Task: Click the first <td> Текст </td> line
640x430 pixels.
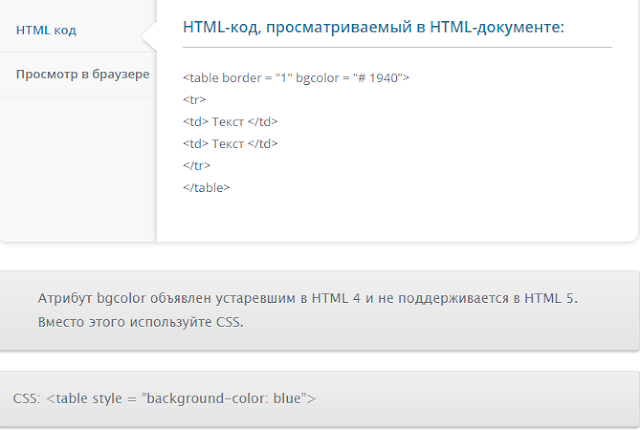Action: tap(230, 122)
